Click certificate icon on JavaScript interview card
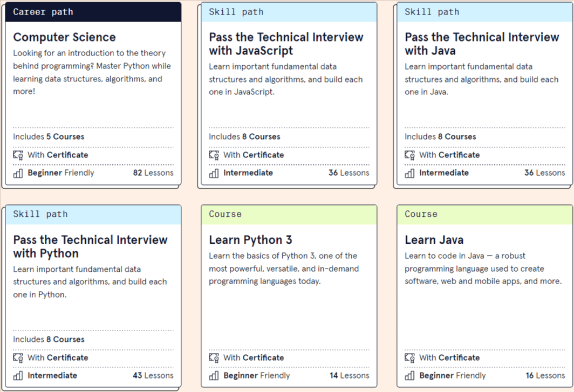The image size is (574, 392). (x=213, y=155)
